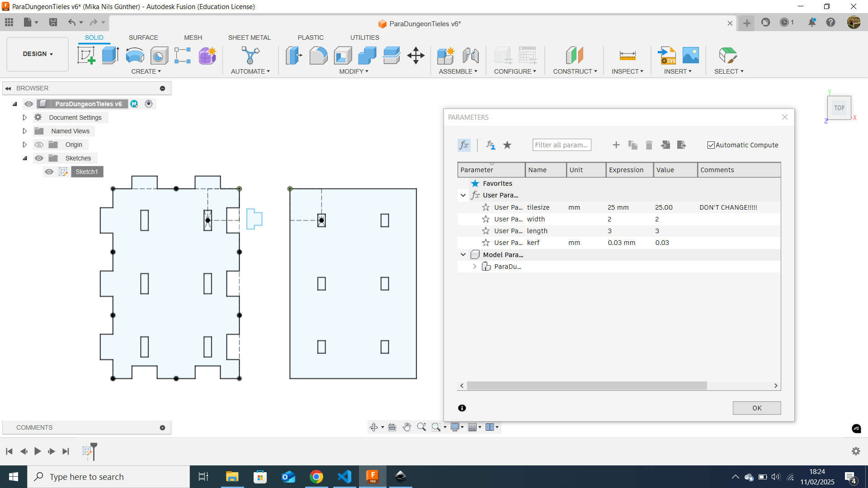The image size is (868, 488).
Task: Switch to the Sheet Metal tab
Action: pos(249,37)
